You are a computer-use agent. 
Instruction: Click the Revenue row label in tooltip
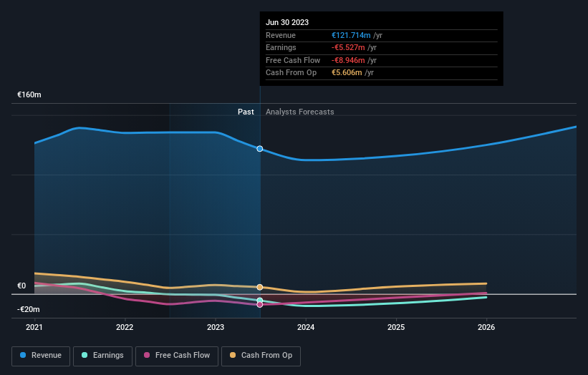click(281, 35)
